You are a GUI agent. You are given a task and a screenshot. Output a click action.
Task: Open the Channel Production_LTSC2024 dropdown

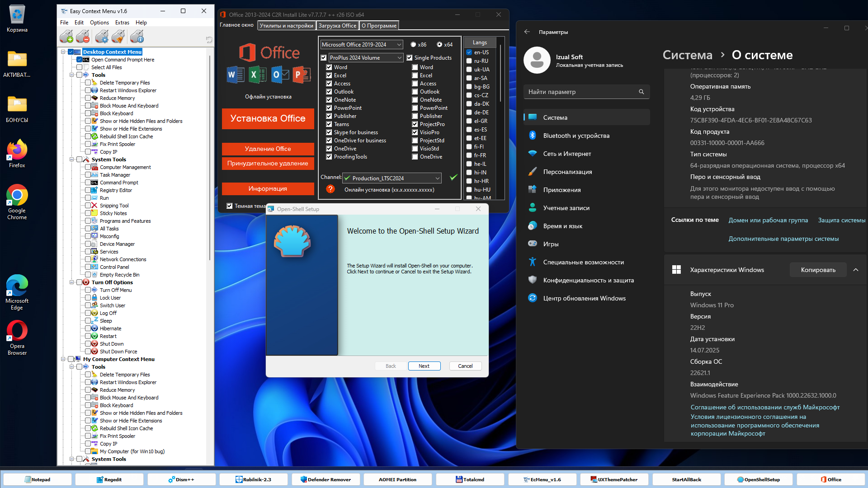pos(392,178)
